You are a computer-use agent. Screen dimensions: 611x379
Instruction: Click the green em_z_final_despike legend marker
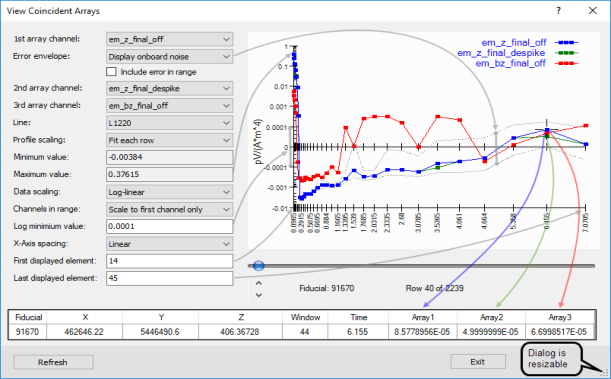point(567,53)
